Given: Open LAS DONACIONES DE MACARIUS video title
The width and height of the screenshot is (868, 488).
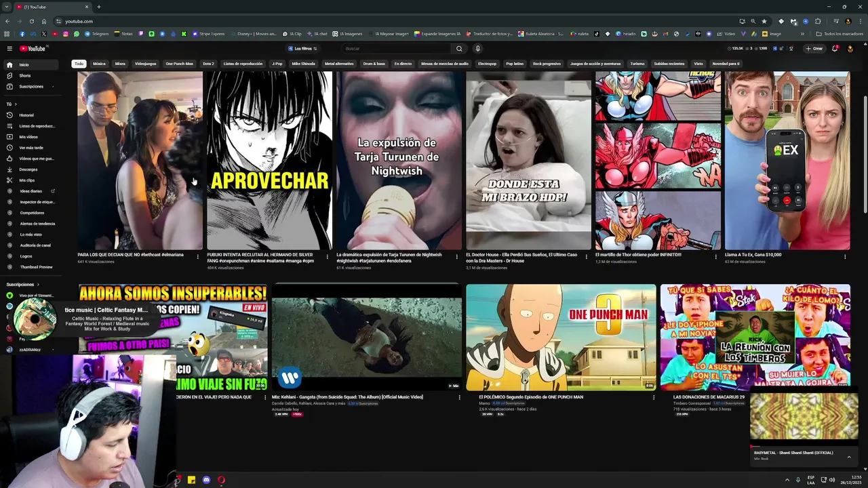Looking at the screenshot, I should [709, 397].
